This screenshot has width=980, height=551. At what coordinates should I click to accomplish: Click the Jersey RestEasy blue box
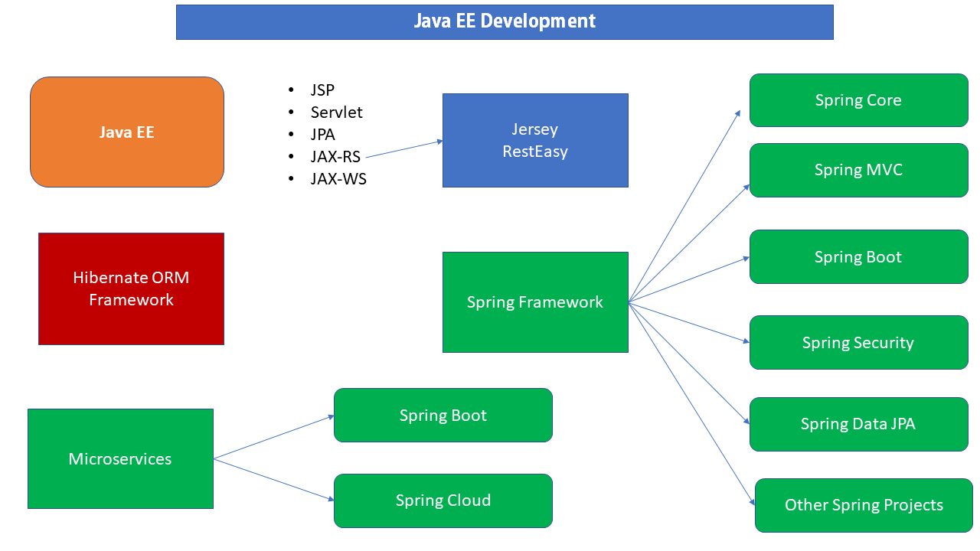point(535,140)
